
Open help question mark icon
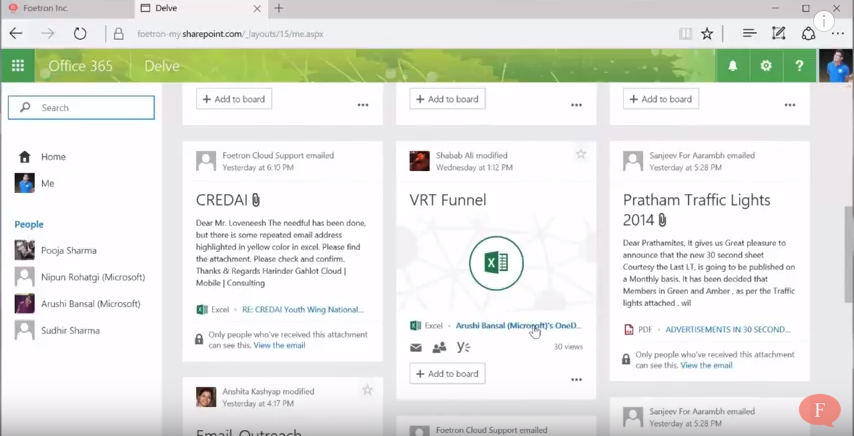pos(799,66)
